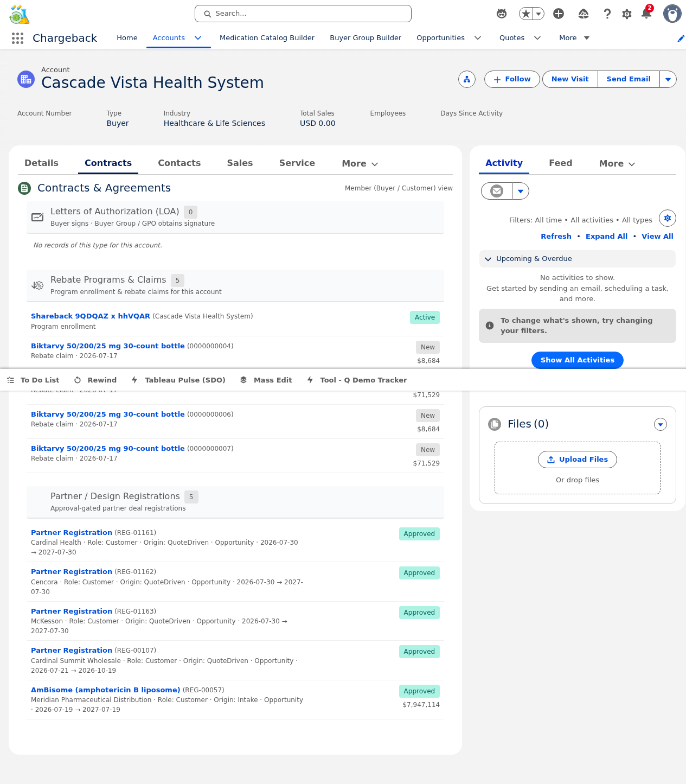The height and width of the screenshot is (784, 686).
Task: Open the activity timeline filter settings gear
Action: coord(668,218)
